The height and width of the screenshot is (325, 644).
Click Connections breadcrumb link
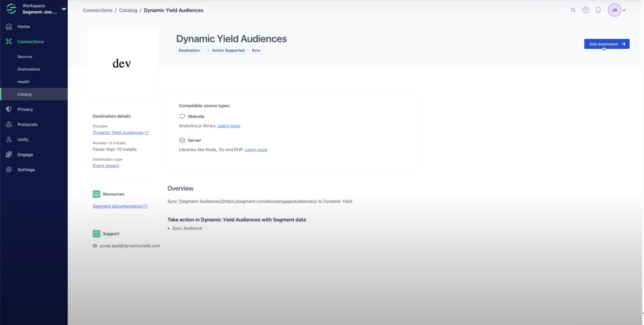98,10
